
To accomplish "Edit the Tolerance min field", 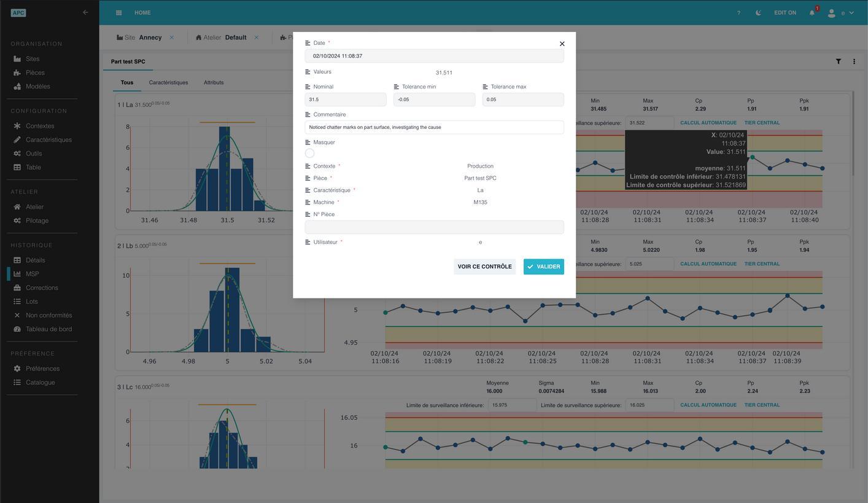I will [434, 99].
